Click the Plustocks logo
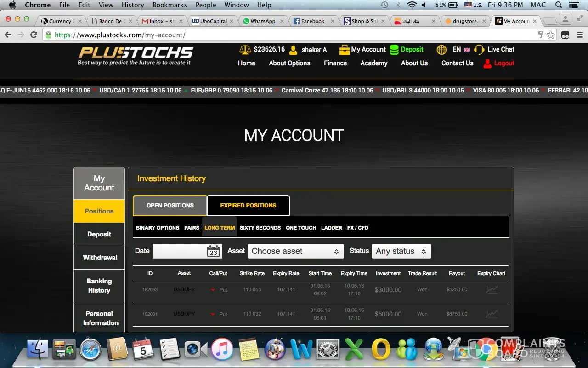Image resolution: width=588 pixels, height=368 pixels. tap(136, 56)
